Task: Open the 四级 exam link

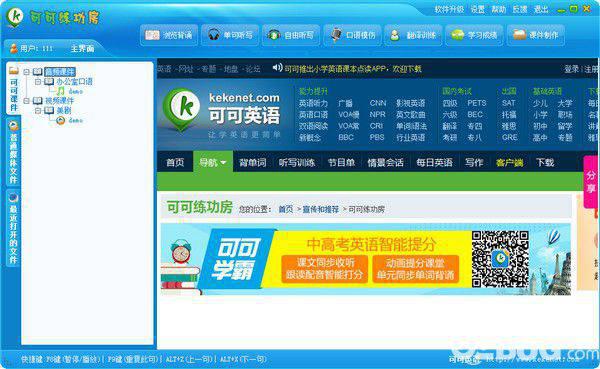Action: coord(450,103)
